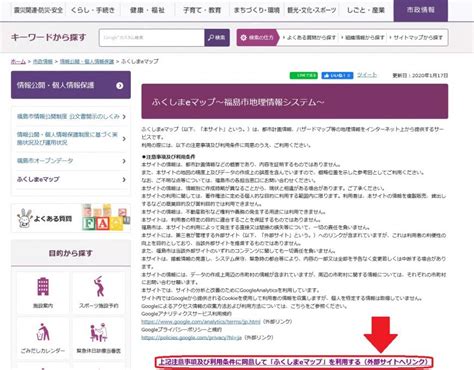The height and width of the screenshot is (370, 474).
Task: Click the Facebook いいね button
Action: click(x=337, y=76)
